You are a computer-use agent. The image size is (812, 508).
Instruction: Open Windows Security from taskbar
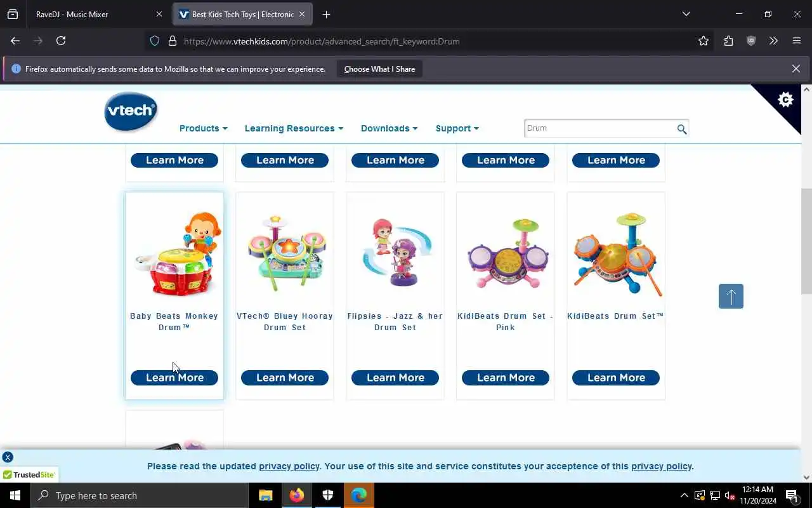tap(328, 495)
